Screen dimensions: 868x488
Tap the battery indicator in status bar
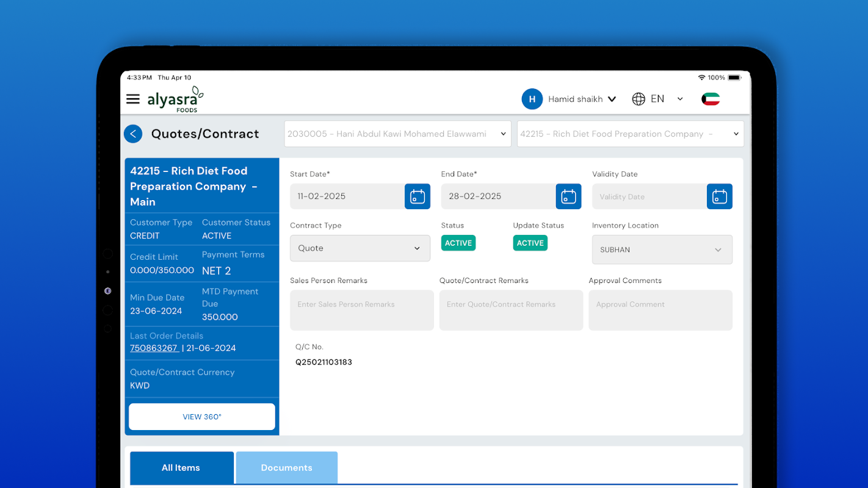[734, 77]
